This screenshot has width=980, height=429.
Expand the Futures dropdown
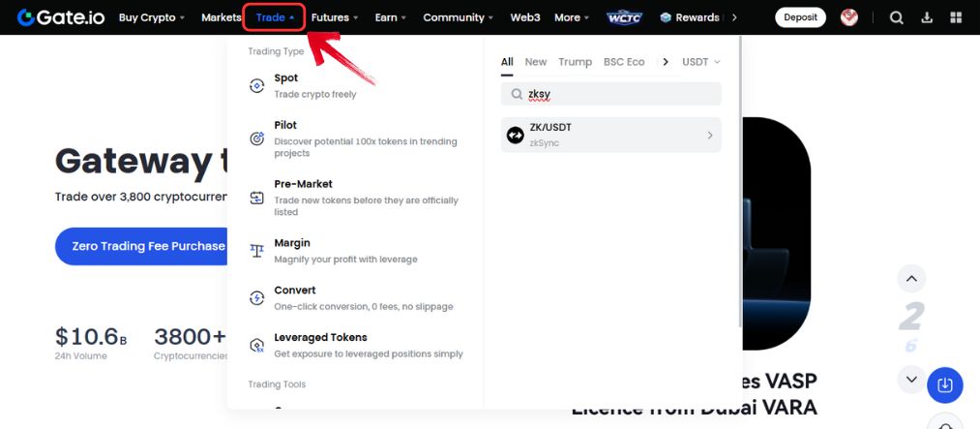335,17
